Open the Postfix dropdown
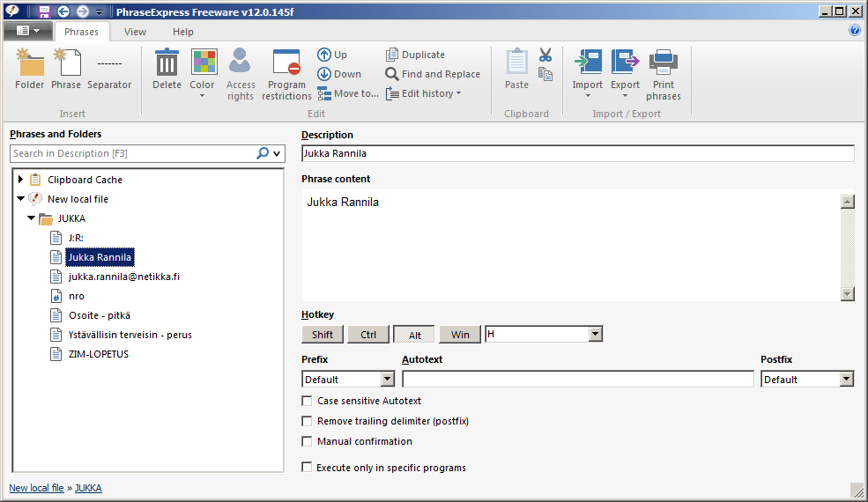The width and height of the screenshot is (868, 502). (x=847, y=379)
